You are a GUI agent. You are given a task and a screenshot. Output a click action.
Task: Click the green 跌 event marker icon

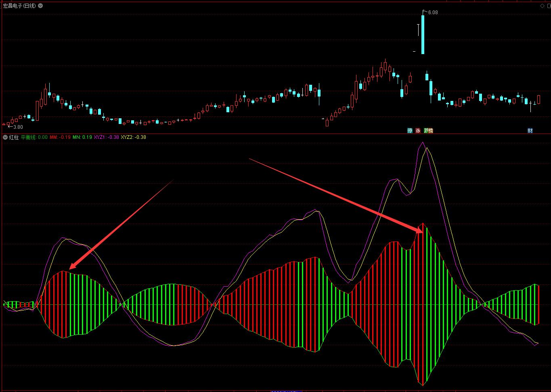pos(426,131)
